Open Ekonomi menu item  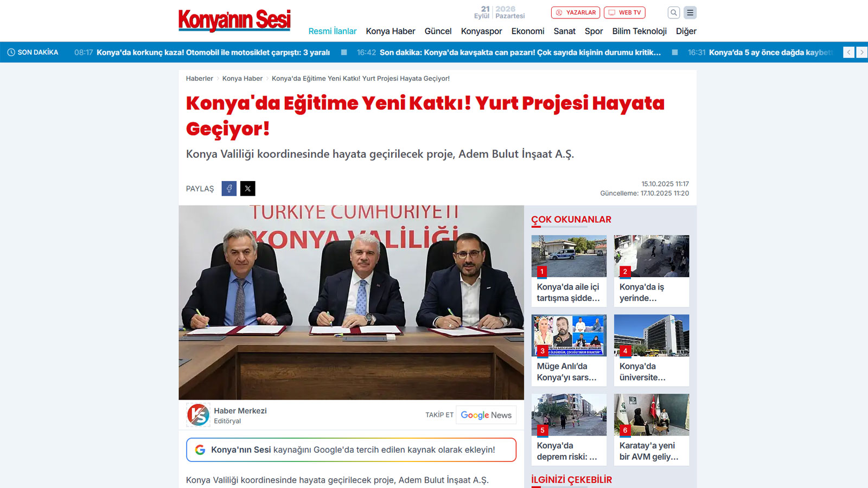pos(528,31)
